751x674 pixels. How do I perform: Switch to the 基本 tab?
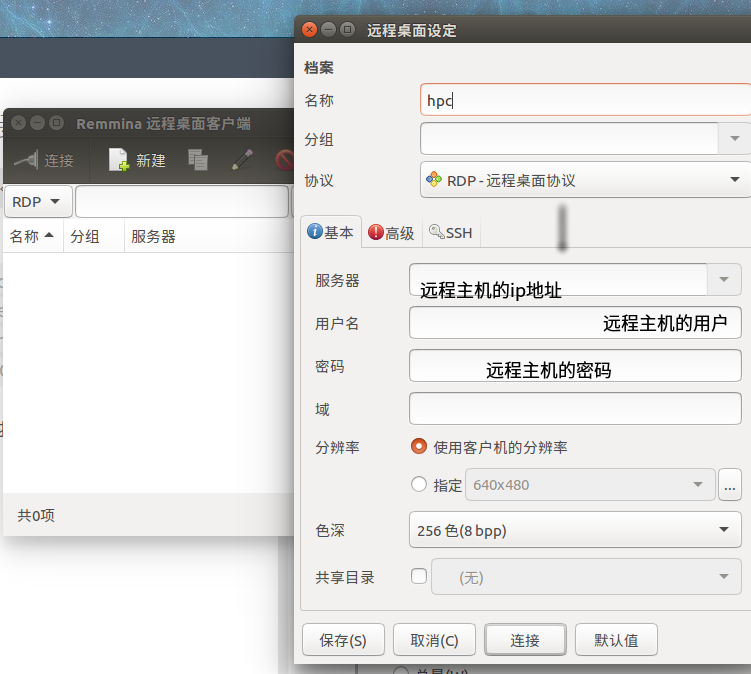pos(330,232)
